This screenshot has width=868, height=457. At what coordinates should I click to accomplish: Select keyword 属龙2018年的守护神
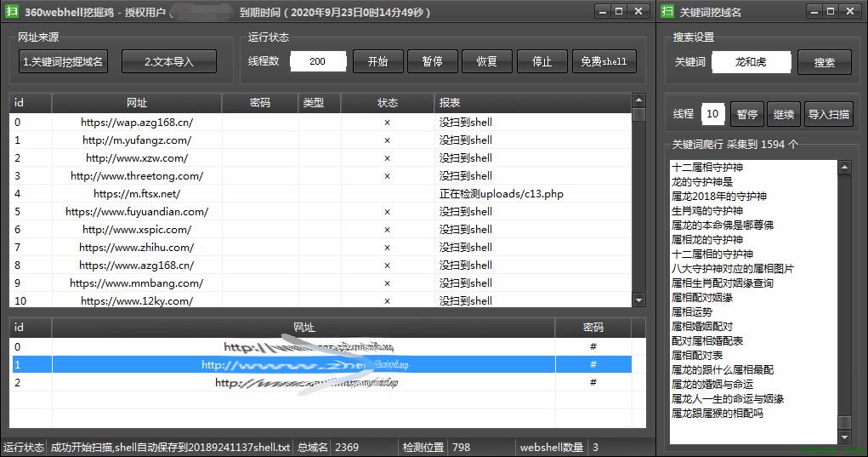click(x=719, y=196)
